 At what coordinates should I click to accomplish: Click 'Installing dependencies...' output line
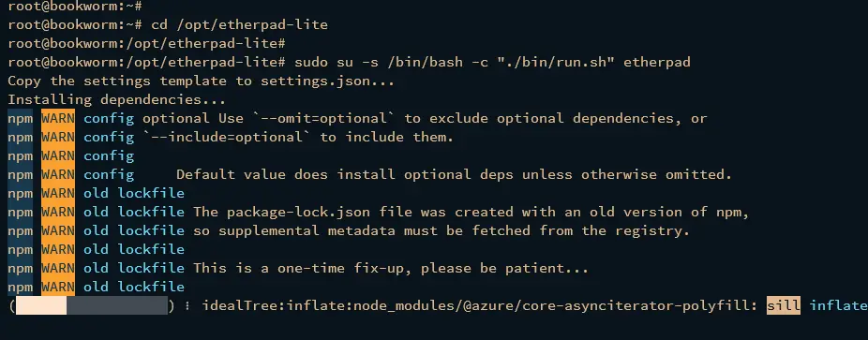[x=117, y=99]
